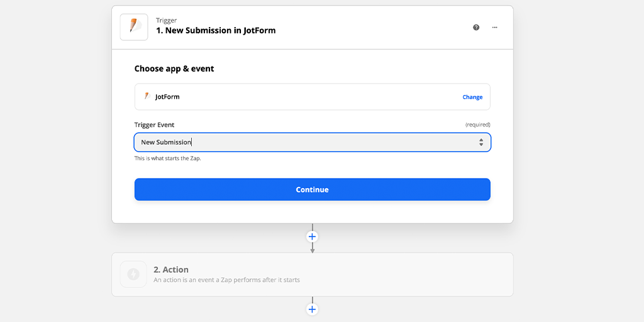Click the Trigger Event dropdown arrows
This screenshot has height=322, width=644.
tap(481, 142)
